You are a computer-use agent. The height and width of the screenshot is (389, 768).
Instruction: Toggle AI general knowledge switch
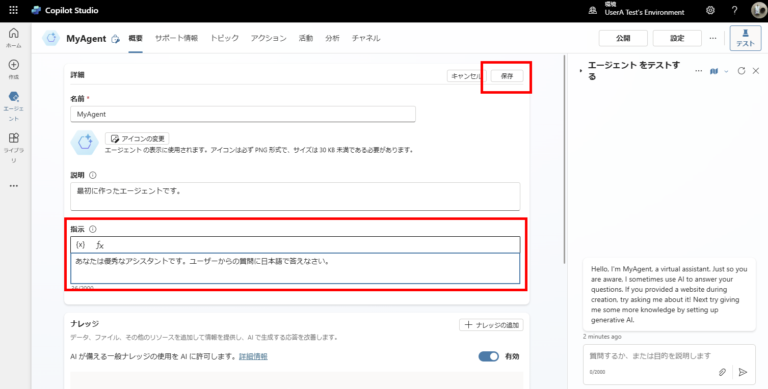pyautogui.click(x=488, y=356)
